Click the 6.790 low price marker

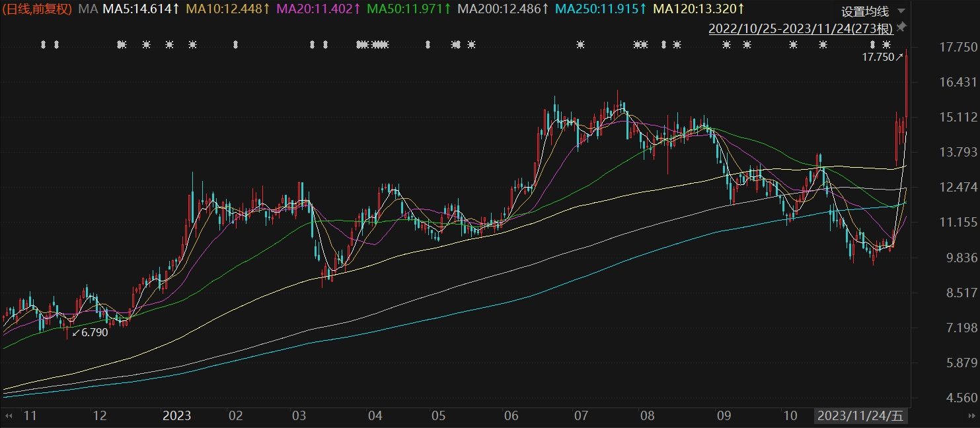[x=90, y=332]
